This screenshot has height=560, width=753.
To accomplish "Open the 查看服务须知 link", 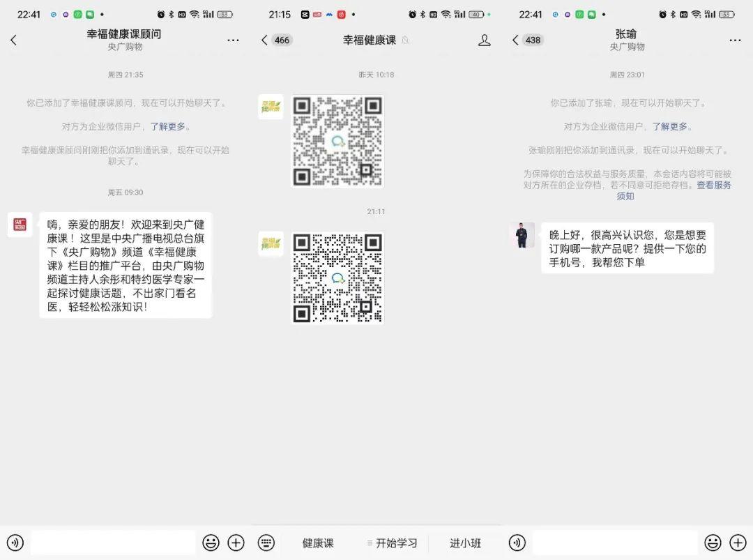I will tap(712, 185).
